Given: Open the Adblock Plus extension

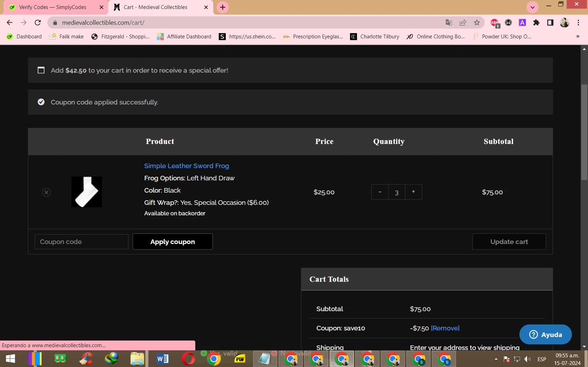Looking at the screenshot, I should tap(495, 23).
